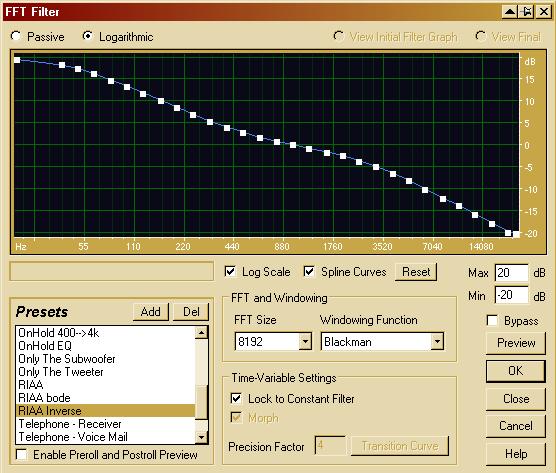Click the Reset button
The height and width of the screenshot is (473, 556).
pyautogui.click(x=416, y=272)
